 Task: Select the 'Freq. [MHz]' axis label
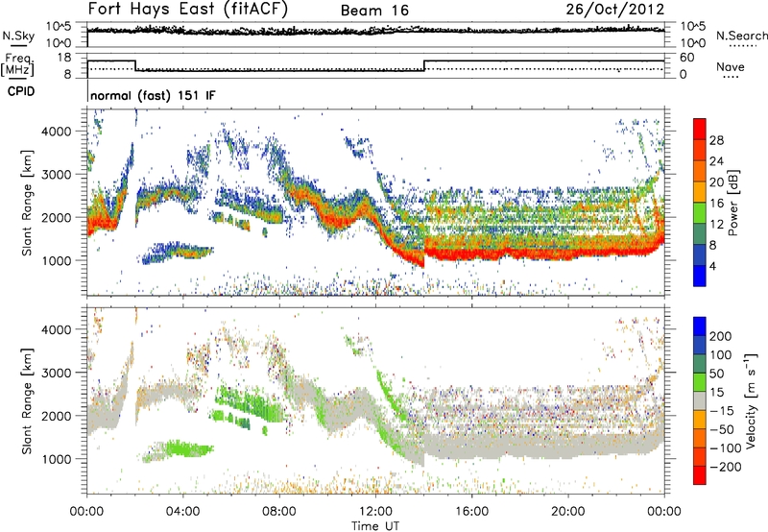[17, 65]
